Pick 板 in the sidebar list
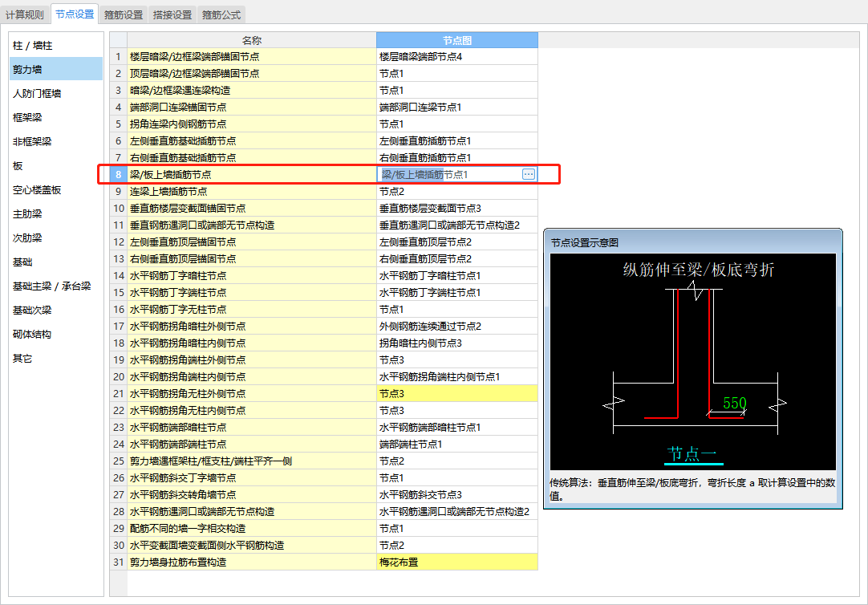The width and height of the screenshot is (868, 605). 56,165
